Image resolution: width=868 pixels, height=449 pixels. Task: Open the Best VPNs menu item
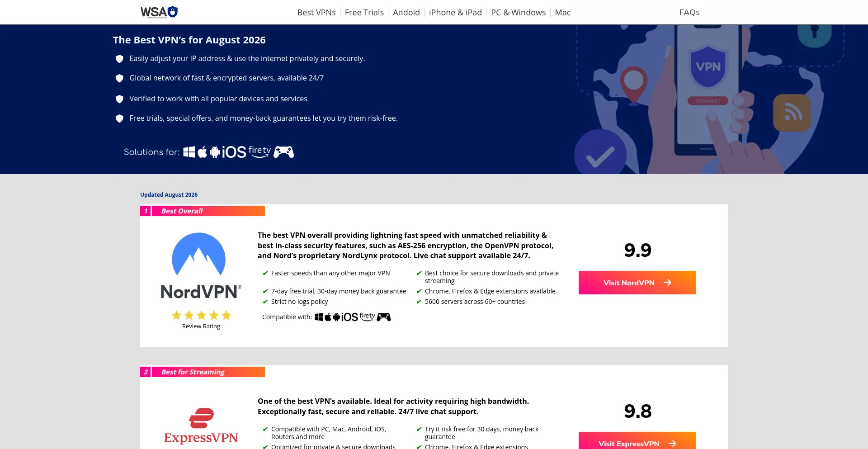click(x=316, y=12)
